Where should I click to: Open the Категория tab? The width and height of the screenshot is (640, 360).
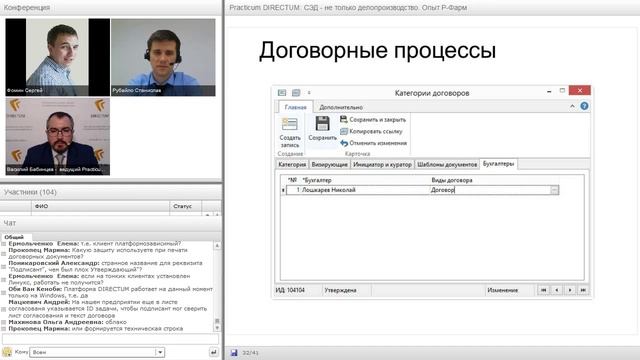pos(292,164)
